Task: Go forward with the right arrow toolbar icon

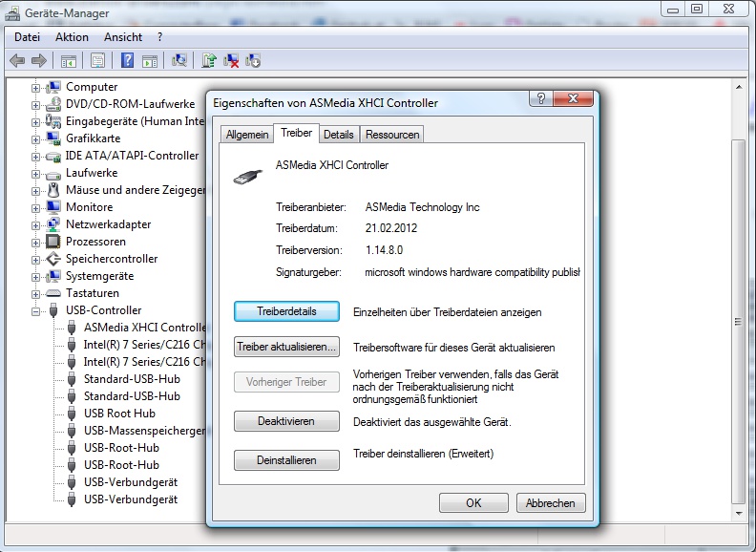Action: tap(38, 61)
